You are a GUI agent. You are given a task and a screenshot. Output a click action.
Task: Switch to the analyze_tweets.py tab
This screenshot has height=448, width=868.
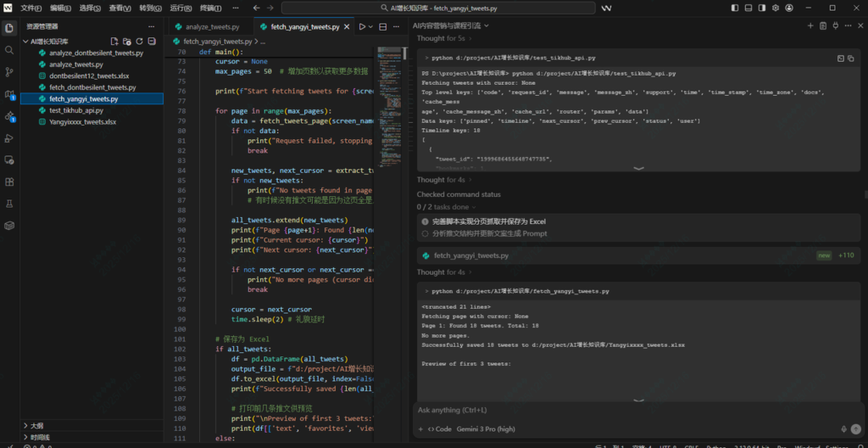211,26
